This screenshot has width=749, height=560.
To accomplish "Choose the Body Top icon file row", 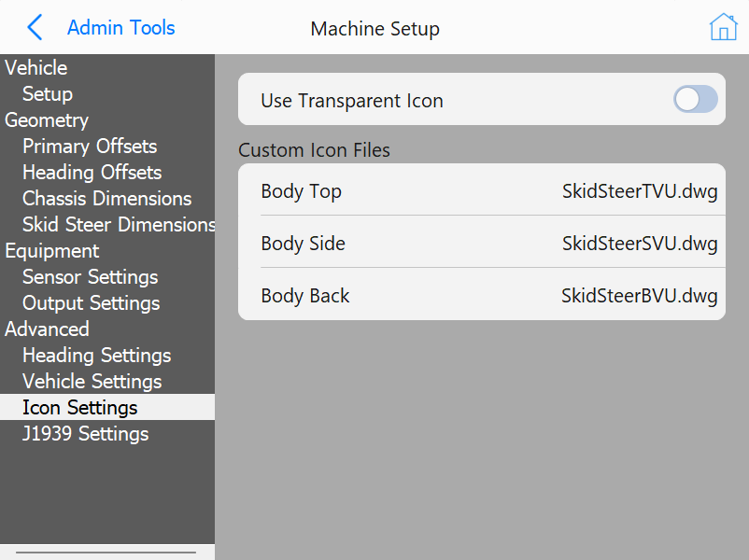I will pyautogui.click(x=482, y=189).
